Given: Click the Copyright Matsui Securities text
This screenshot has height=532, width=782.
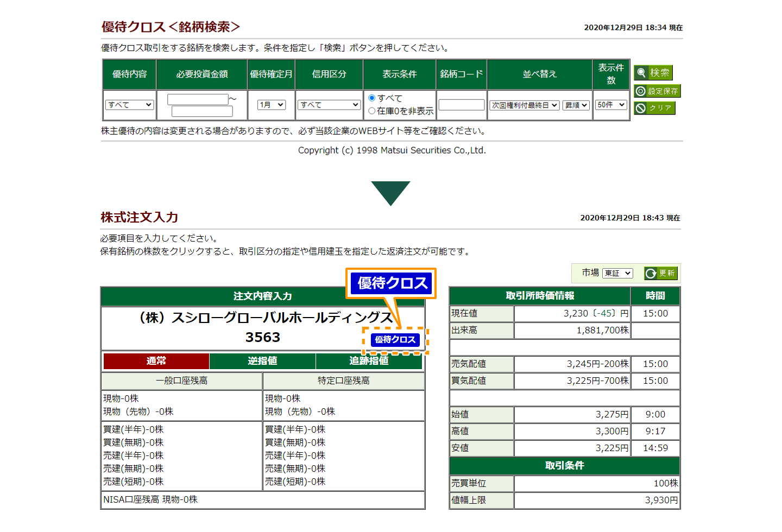Looking at the screenshot, I should 392,150.
